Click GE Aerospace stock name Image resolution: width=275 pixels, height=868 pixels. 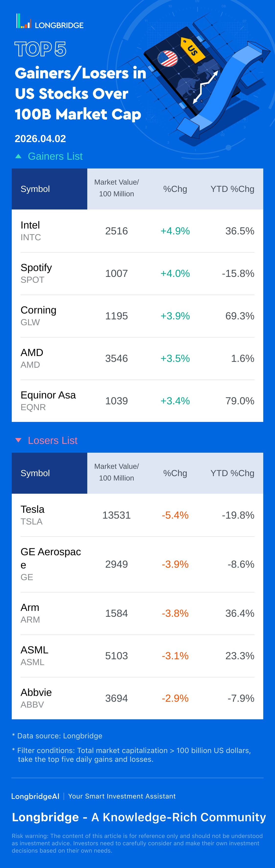(x=51, y=558)
